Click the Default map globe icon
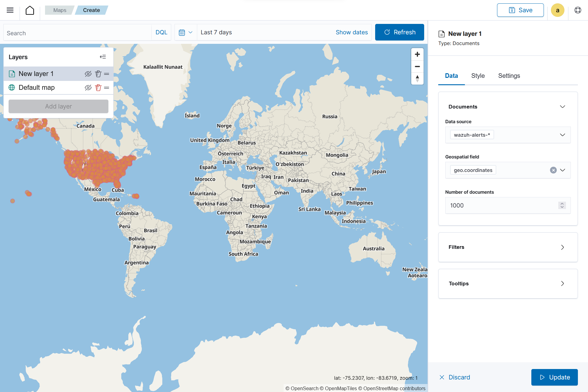Image resolution: width=588 pixels, height=392 pixels. click(12, 88)
